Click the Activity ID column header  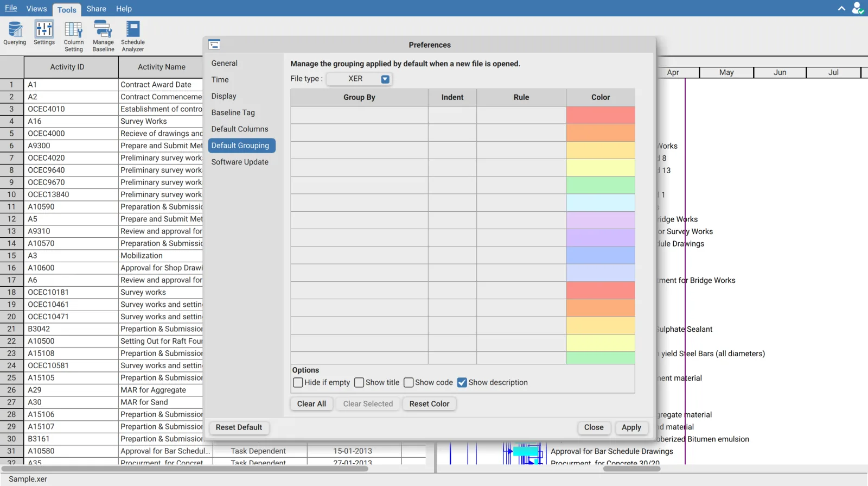pos(71,67)
